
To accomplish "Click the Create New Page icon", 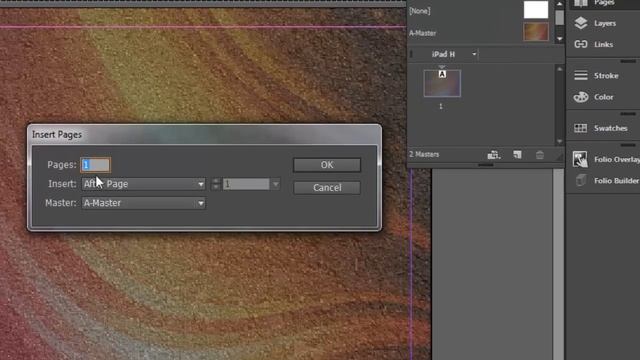I will tap(517, 155).
